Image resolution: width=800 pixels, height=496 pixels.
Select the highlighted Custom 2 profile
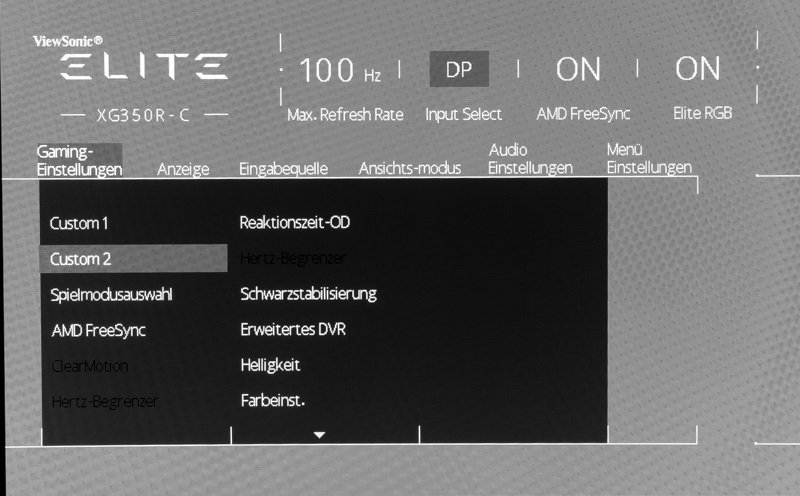click(x=134, y=258)
